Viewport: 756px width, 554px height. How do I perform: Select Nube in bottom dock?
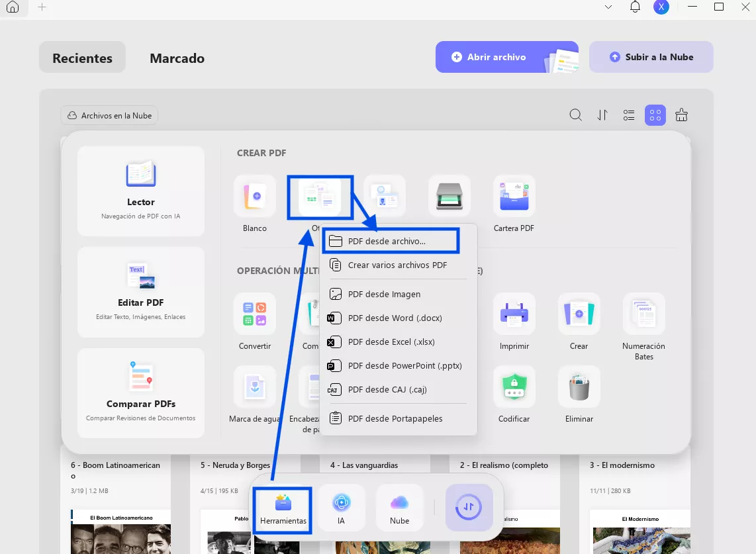399,508
